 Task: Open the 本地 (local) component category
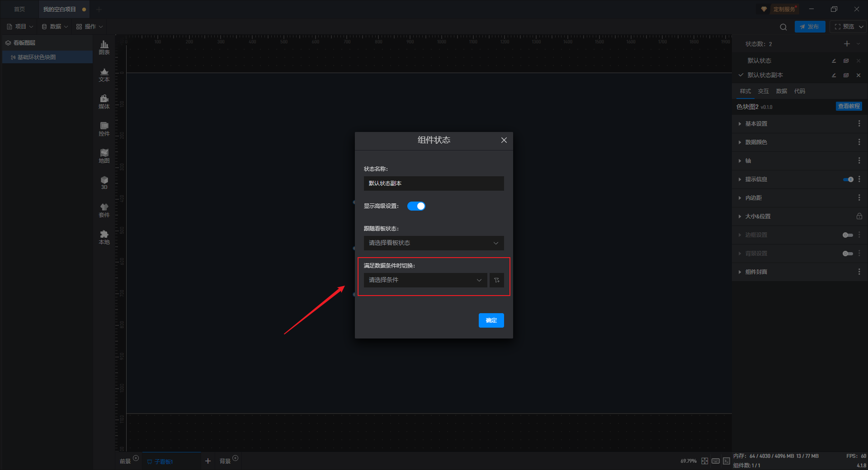pyautogui.click(x=104, y=237)
